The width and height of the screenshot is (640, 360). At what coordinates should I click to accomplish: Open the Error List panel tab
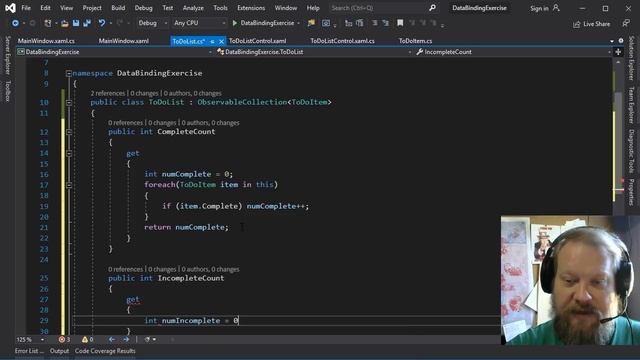[x=29, y=351]
